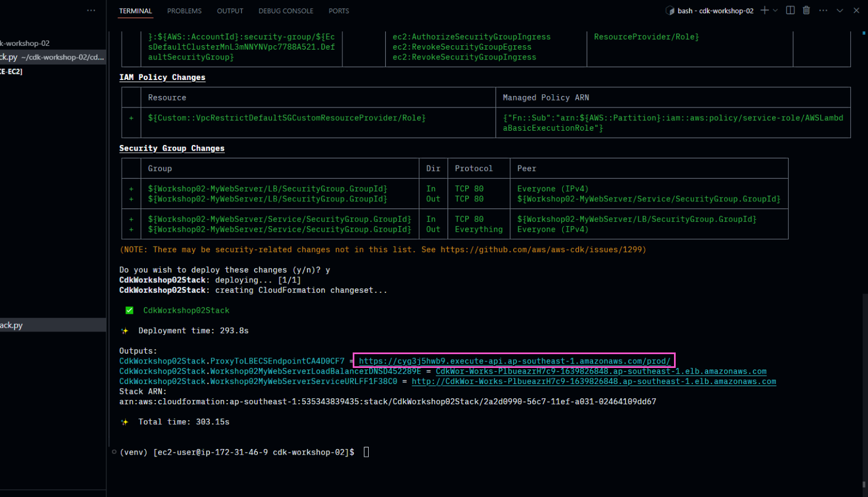This screenshot has height=497, width=868.
Task: Click the Peer column header
Action: (526, 169)
